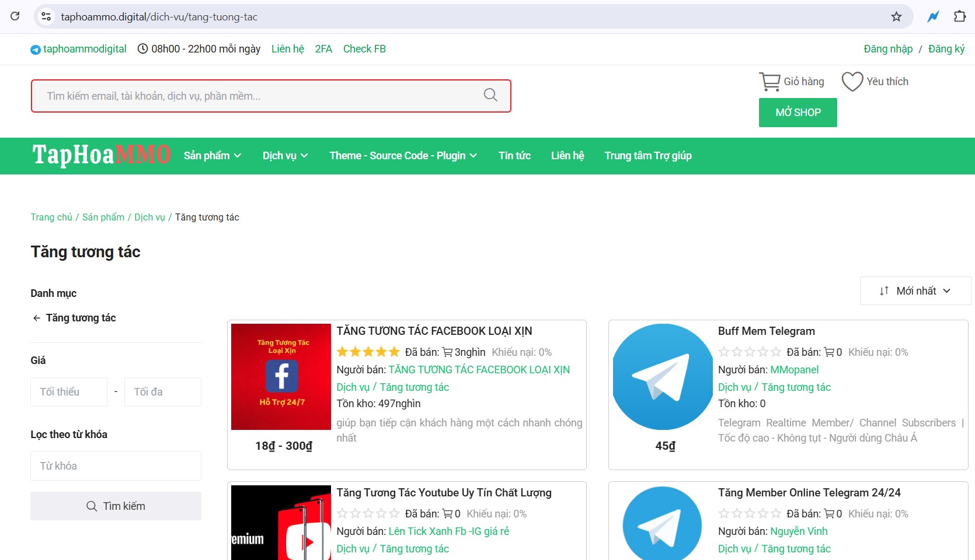Open the browser extensions puzzle icon
975x560 pixels.
pyautogui.click(x=960, y=16)
